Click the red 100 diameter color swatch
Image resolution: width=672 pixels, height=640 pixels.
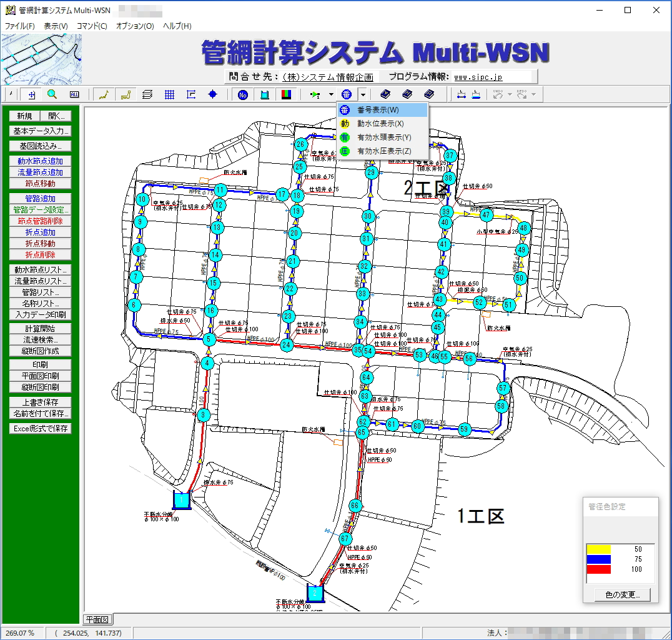coord(599,569)
